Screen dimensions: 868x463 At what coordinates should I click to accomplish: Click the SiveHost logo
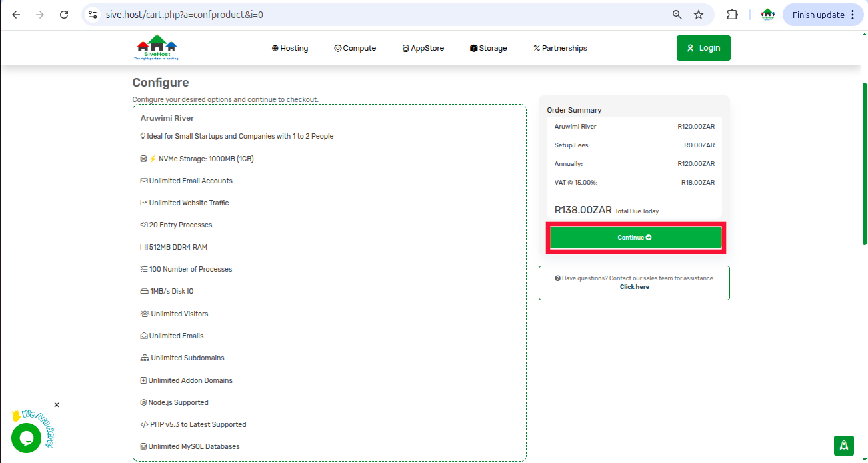[157, 47]
